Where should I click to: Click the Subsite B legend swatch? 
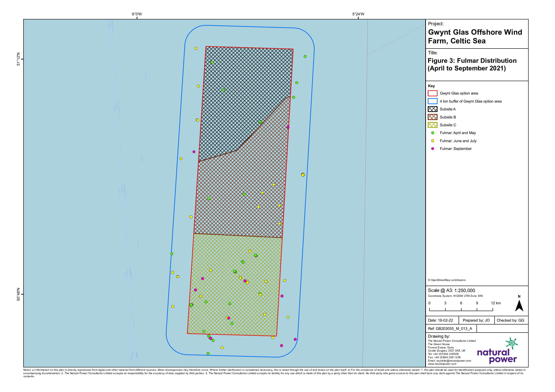tap(432, 117)
